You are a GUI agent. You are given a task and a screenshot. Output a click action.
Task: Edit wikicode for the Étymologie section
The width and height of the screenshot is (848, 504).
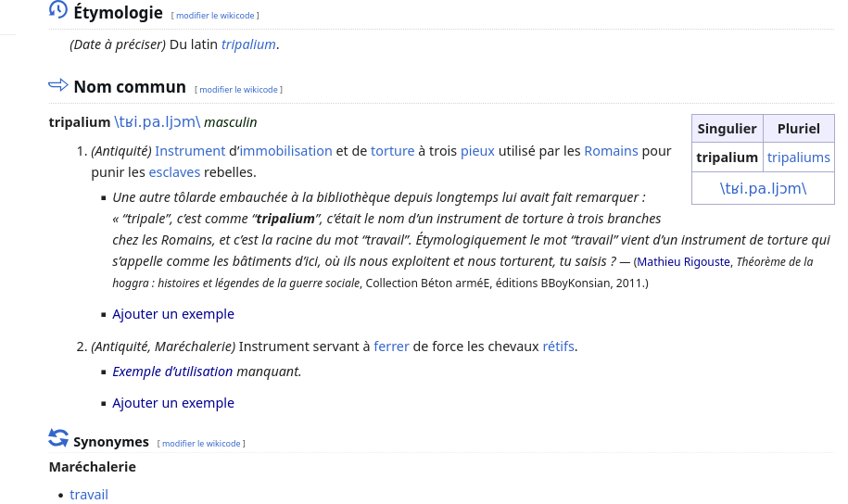tap(215, 16)
